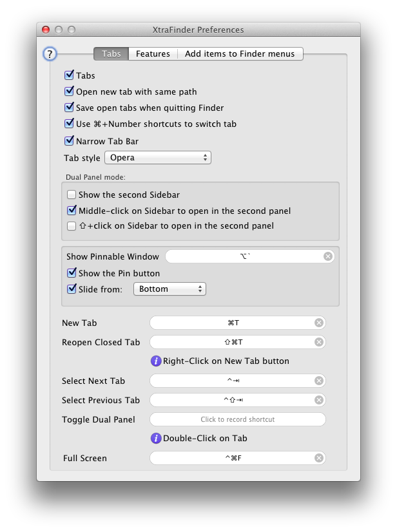Clear the New Tab shortcut
The image size is (397, 532).
click(x=318, y=323)
